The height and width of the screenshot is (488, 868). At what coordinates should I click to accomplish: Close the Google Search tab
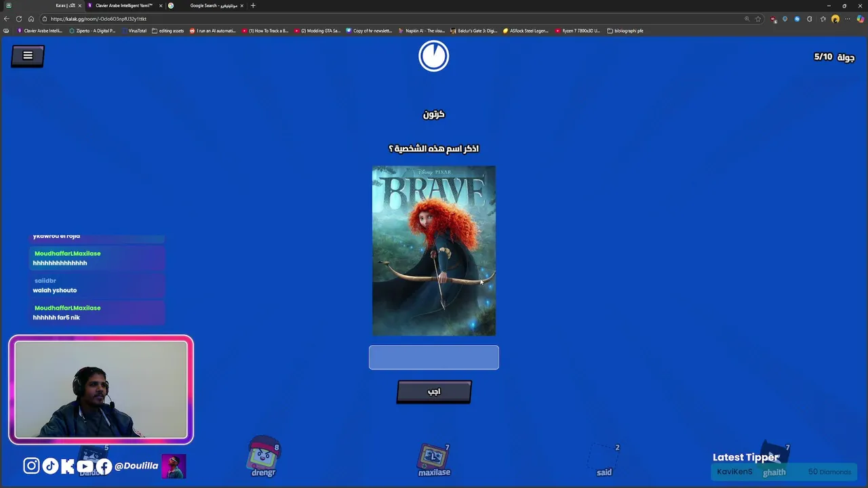point(241,5)
